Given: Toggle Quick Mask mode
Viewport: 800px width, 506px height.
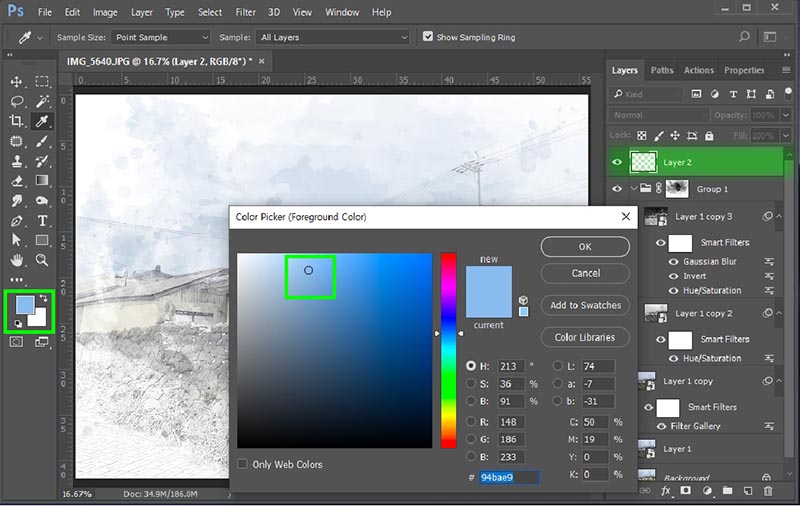Looking at the screenshot, I should tap(16, 342).
